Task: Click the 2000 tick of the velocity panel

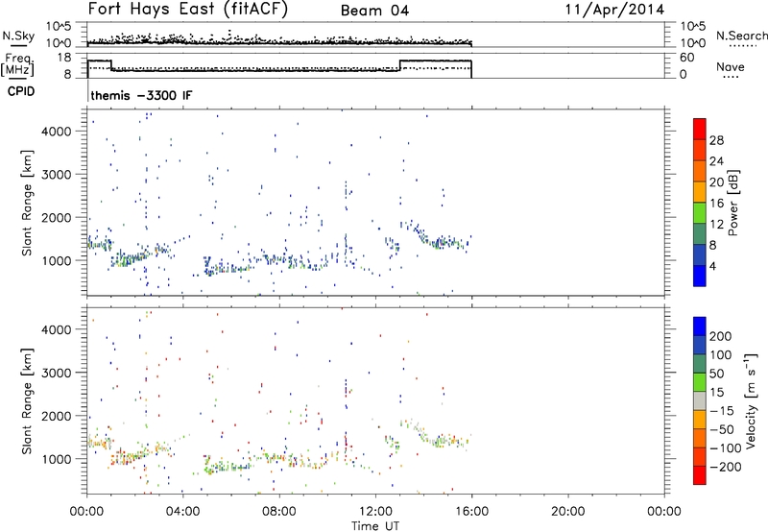Action: 57,416
